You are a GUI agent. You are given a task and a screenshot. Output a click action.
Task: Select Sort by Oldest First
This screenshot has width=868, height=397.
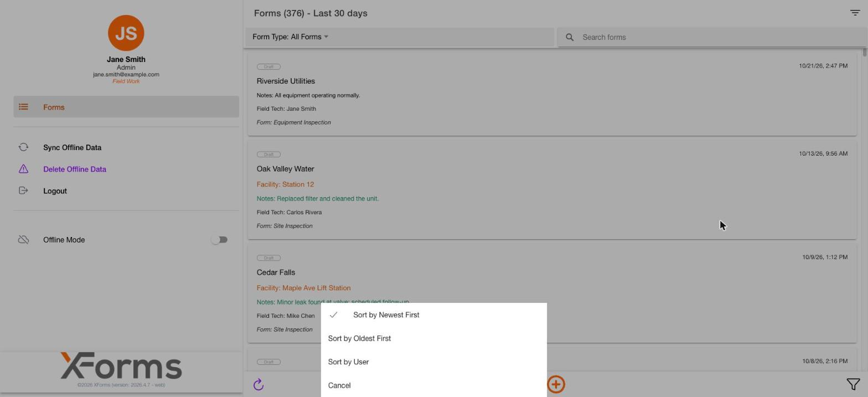click(433, 338)
